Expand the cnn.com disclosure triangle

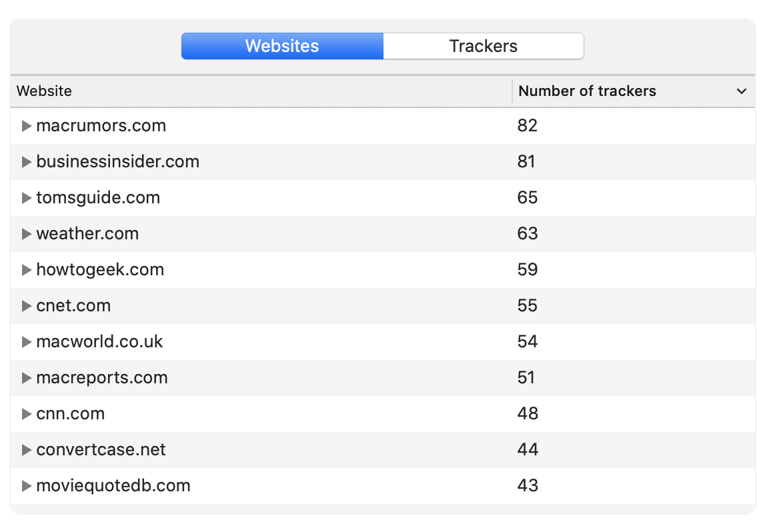[x=27, y=414]
